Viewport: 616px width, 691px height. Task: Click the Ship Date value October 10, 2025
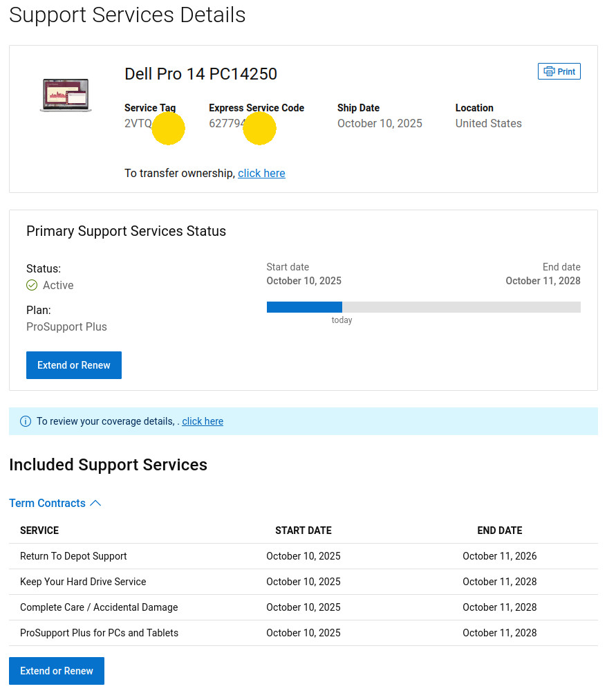[x=380, y=123]
